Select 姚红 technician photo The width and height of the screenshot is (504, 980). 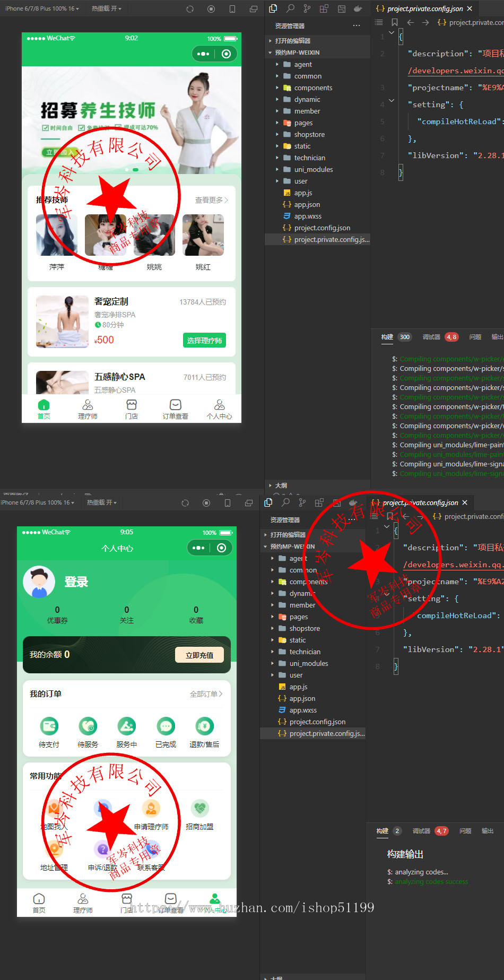203,235
